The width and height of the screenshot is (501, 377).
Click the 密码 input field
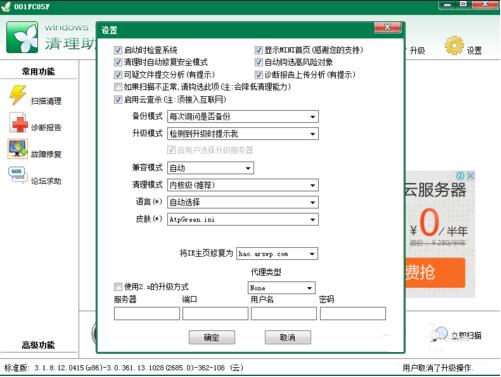353,313
